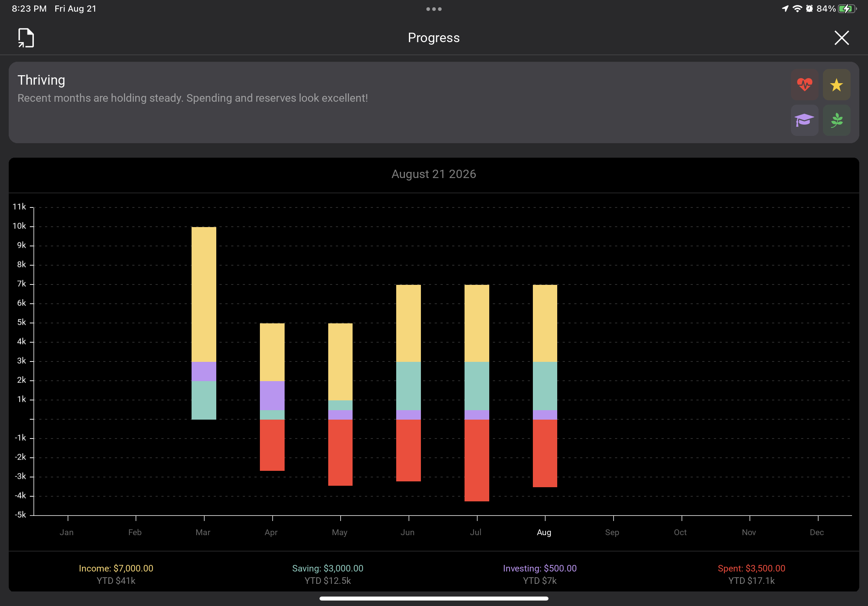Tap the battery indicator in status bar
The width and height of the screenshot is (868, 606).
[847, 9]
